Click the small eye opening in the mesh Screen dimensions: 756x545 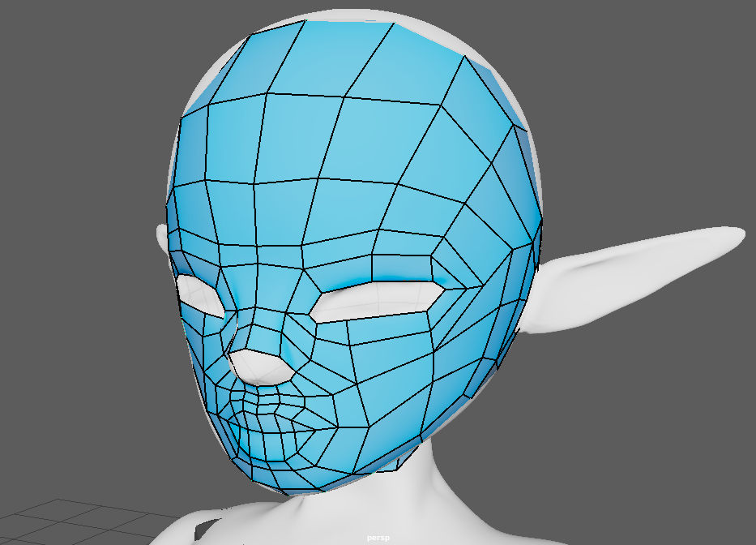point(200,296)
